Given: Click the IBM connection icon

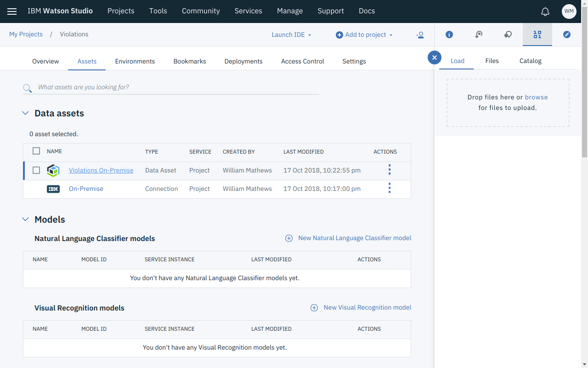Looking at the screenshot, I should (x=53, y=189).
